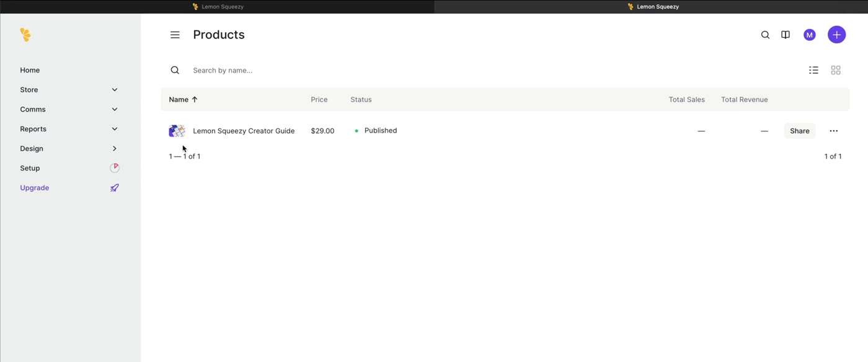Image resolution: width=868 pixels, height=362 pixels.
Task: Go to Home in the sidebar
Action: pos(30,70)
